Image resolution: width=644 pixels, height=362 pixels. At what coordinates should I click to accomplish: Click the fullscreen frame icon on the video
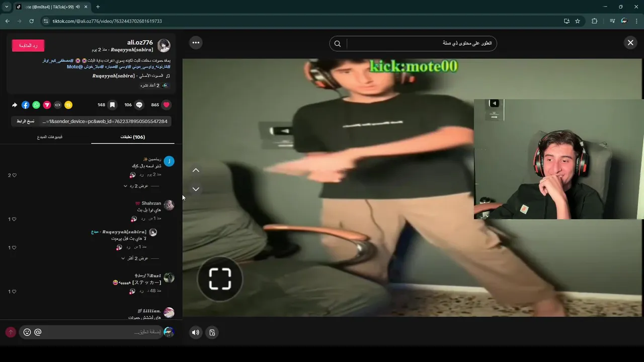tap(220, 279)
